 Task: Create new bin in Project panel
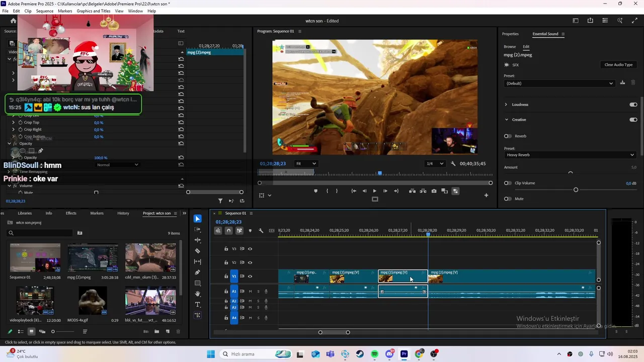pos(156,331)
